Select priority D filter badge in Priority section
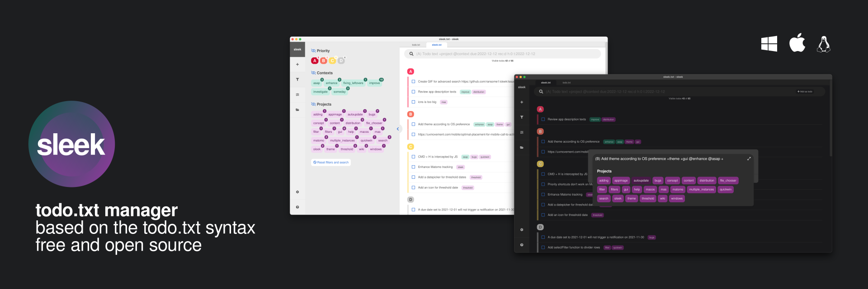 tap(341, 61)
